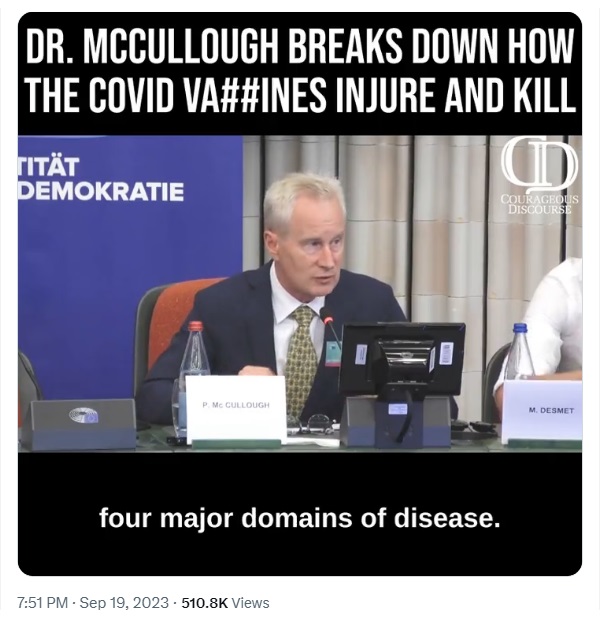Click the Sep 19, 2023 date
Image resolution: width=605 pixels, height=630 pixels.
(x=124, y=603)
